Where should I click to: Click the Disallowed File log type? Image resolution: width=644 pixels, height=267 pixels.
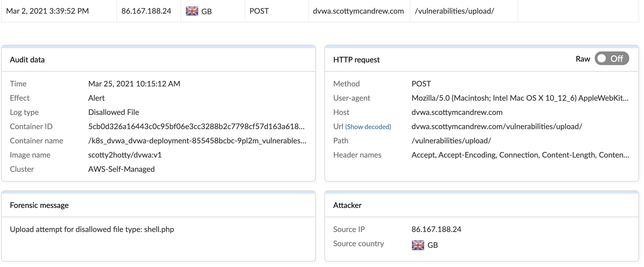[x=114, y=112]
